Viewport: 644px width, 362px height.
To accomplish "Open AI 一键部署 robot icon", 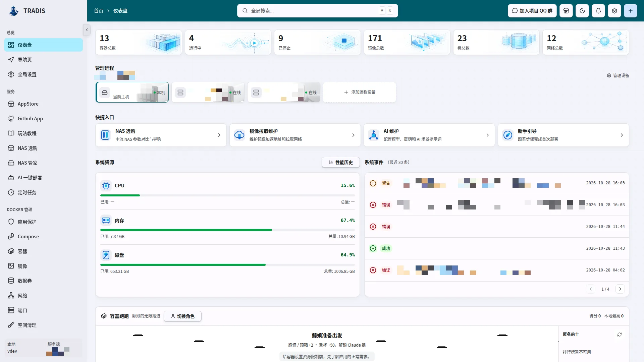I will click(x=11, y=178).
